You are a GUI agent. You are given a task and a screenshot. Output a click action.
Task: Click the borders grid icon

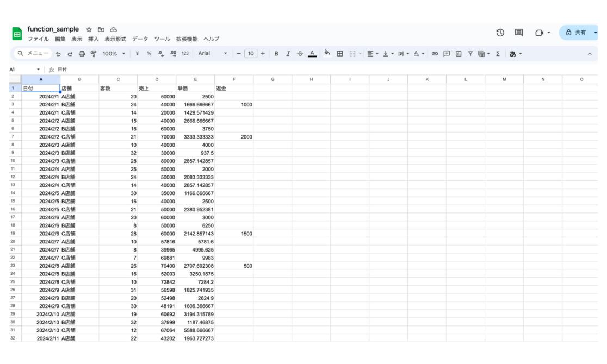pyautogui.click(x=340, y=54)
